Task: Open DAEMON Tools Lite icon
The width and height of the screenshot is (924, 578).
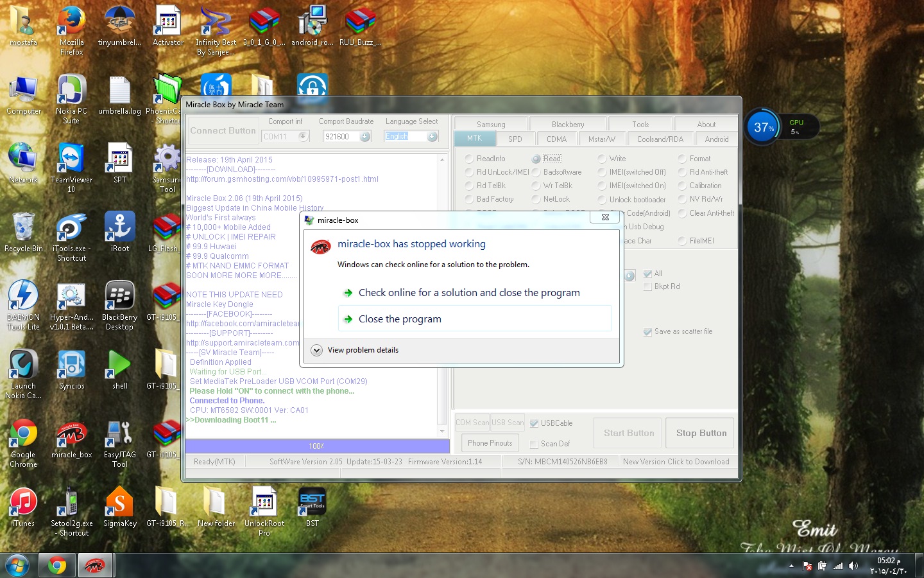Action: click(23, 305)
